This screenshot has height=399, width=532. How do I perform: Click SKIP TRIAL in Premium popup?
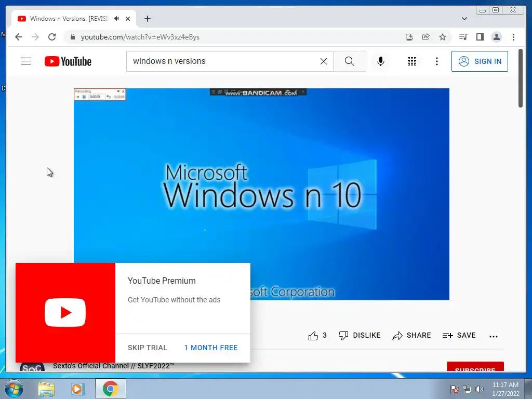point(148,348)
